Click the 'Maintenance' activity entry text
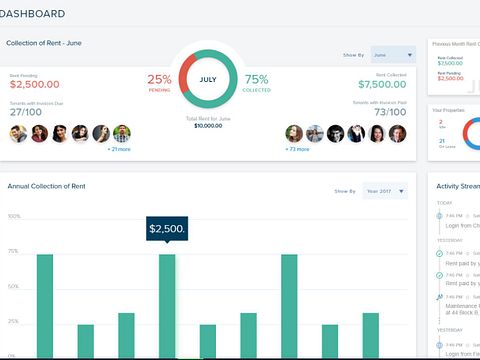 click(462, 309)
